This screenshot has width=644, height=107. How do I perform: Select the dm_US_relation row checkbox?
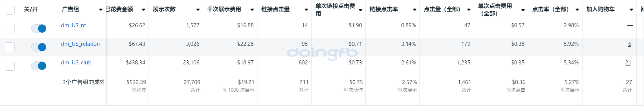coord(10,47)
